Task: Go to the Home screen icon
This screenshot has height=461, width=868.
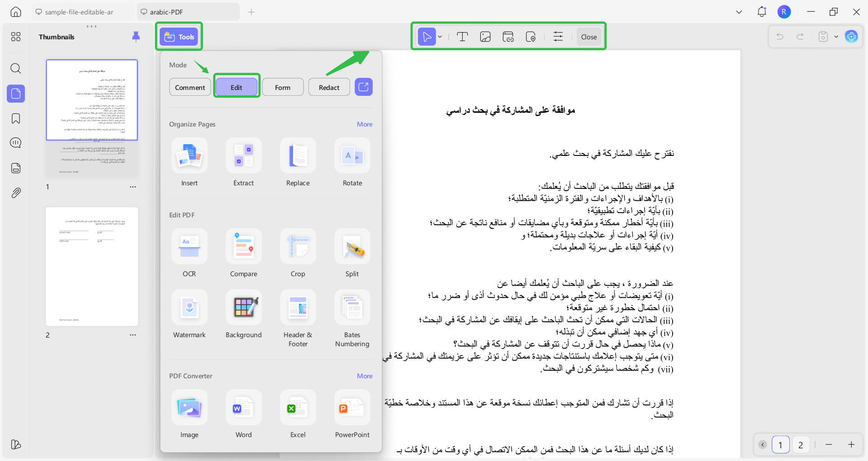Action: point(16,12)
